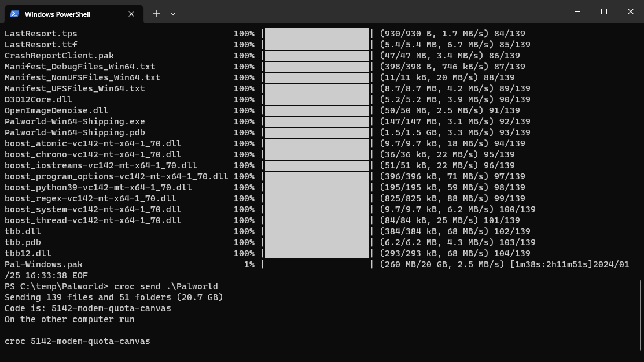644x362 pixels.
Task: Click the Pal-Windows.pak file name
Action: coord(43,265)
